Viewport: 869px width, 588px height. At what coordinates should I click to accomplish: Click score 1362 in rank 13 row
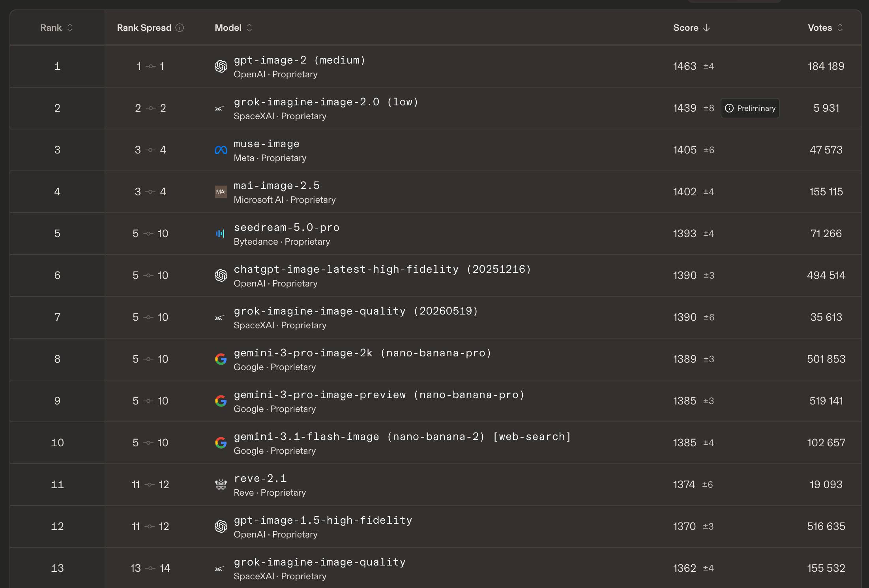pyautogui.click(x=684, y=568)
